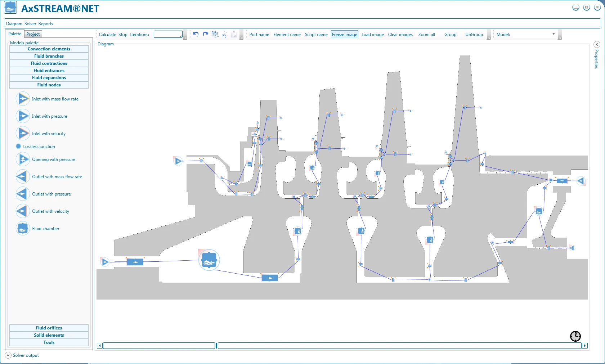
Task: Toggle Freeze image button
Action: coord(345,35)
